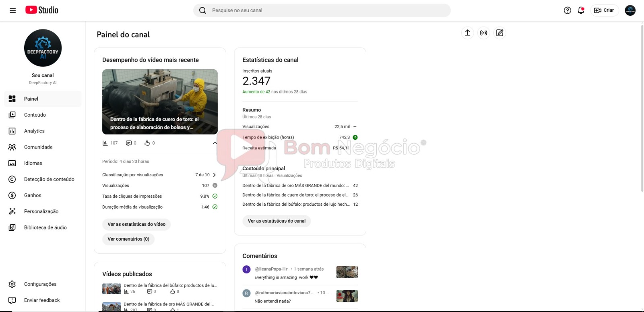Collapse the latest video performance details
644x312 pixels.
point(215,143)
